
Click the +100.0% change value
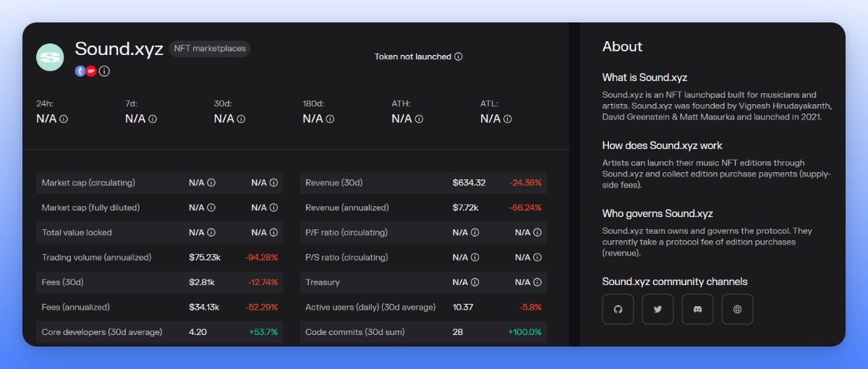tap(525, 332)
